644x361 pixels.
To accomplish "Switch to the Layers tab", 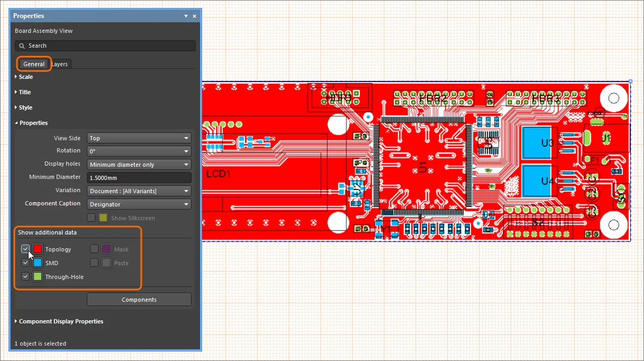I will click(60, 64).
